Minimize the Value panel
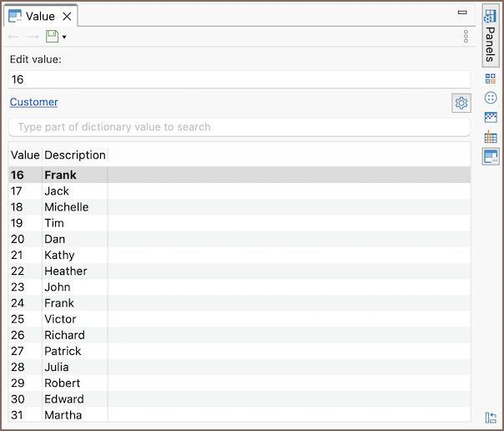 point(462,13)
